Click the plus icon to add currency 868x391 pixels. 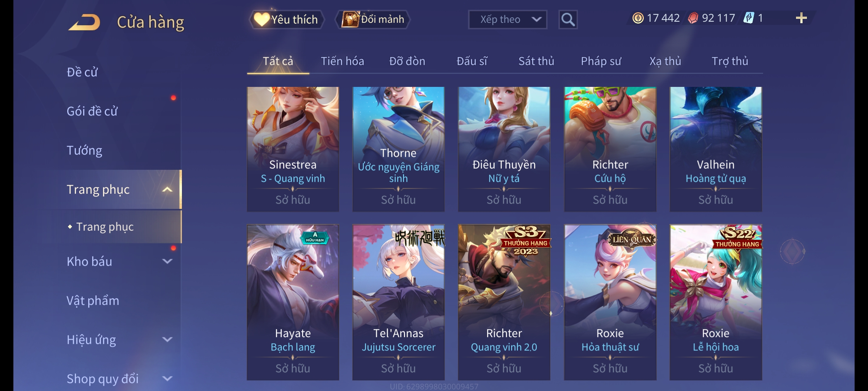click(801, 18)
